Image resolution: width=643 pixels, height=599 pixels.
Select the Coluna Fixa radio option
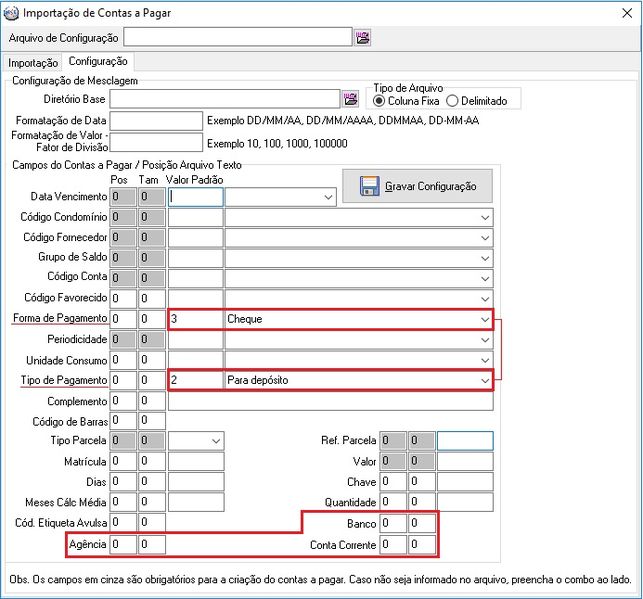click(379, 101)
